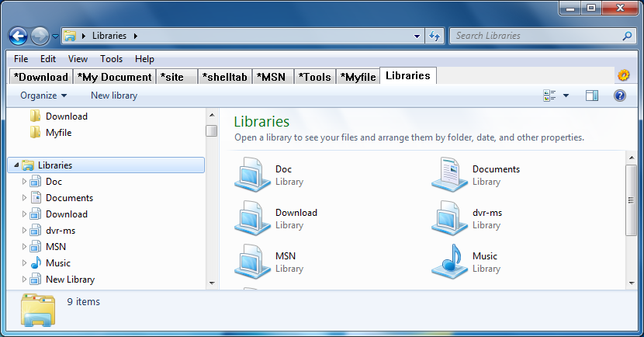
Task: Expand the Download library tree node
Action: (x=24, y=214)
